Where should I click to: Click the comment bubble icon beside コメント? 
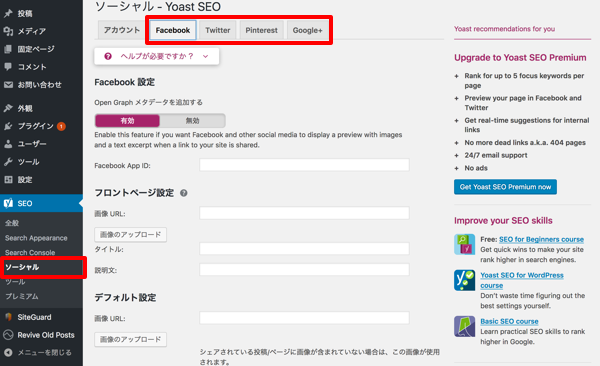pos(8,67)
